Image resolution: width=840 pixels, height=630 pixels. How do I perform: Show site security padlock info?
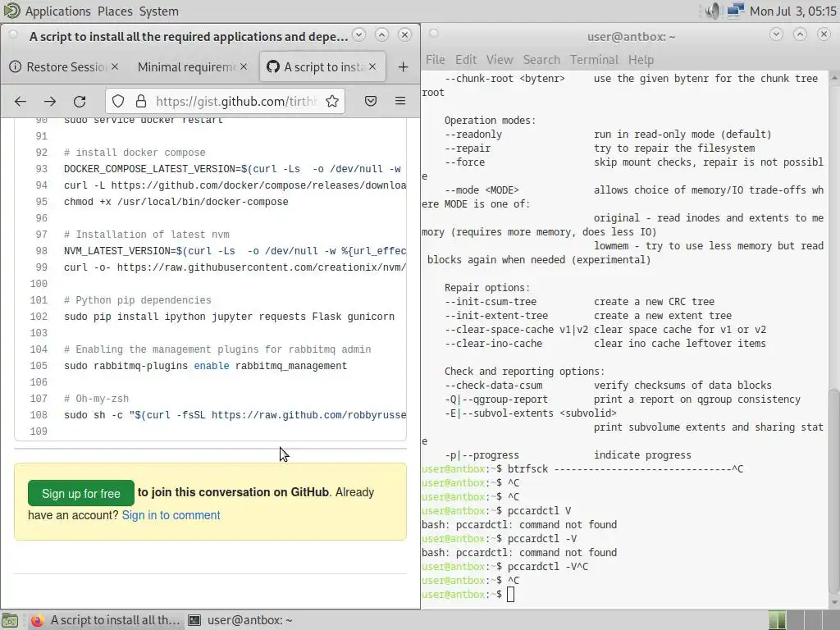[141, 101]
